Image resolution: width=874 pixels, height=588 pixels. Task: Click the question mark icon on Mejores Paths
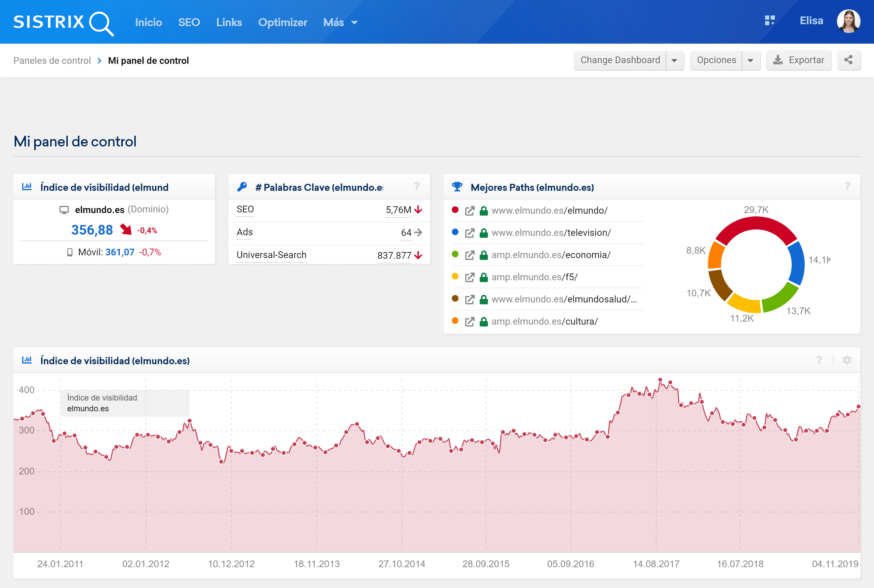point(847,186)
